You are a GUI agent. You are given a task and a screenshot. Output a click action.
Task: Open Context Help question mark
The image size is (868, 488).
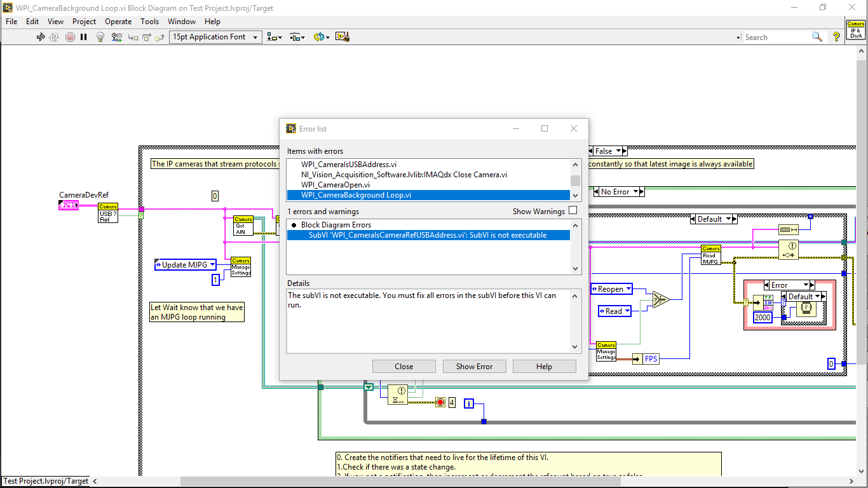tap(836, 37)
